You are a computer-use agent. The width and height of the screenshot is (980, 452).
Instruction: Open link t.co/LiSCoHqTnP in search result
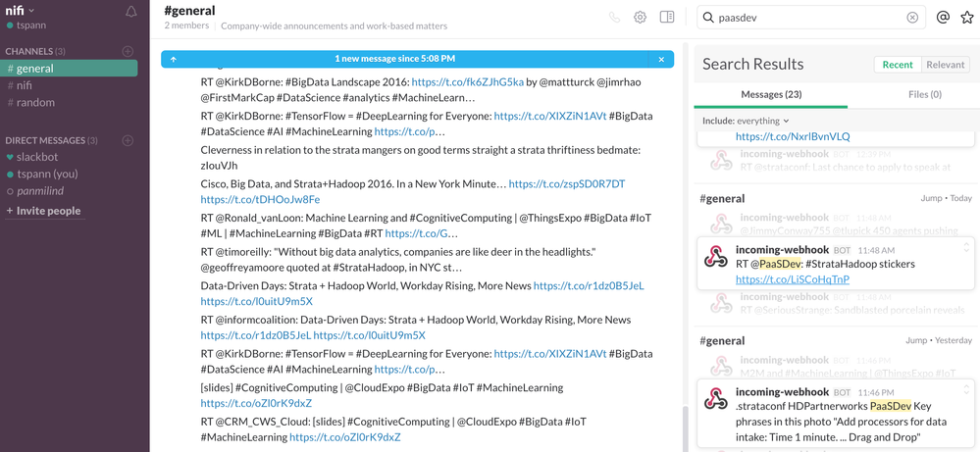pos(793,279)
